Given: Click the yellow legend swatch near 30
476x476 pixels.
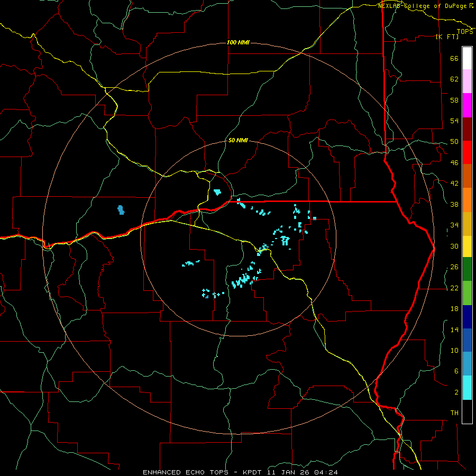Looking at the screenshot, I should click(467, 246).
